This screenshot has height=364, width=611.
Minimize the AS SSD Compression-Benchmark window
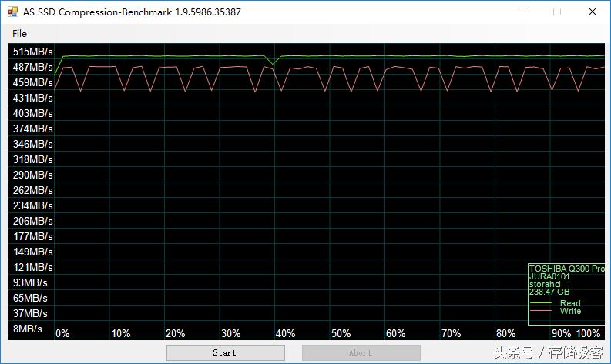pyautogui.click(x=522, y=12)
